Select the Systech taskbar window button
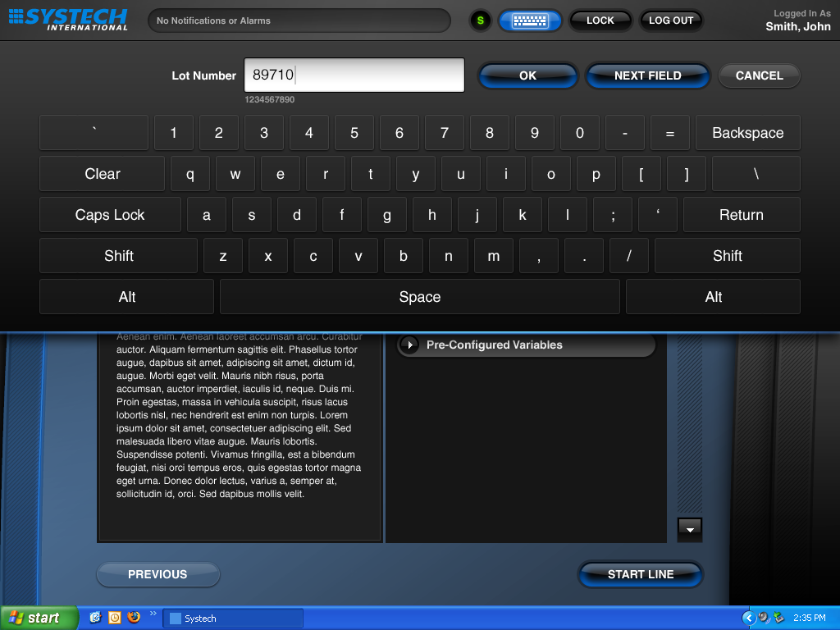Viewport: 840px width, 630px height. (x=234, y=619)
